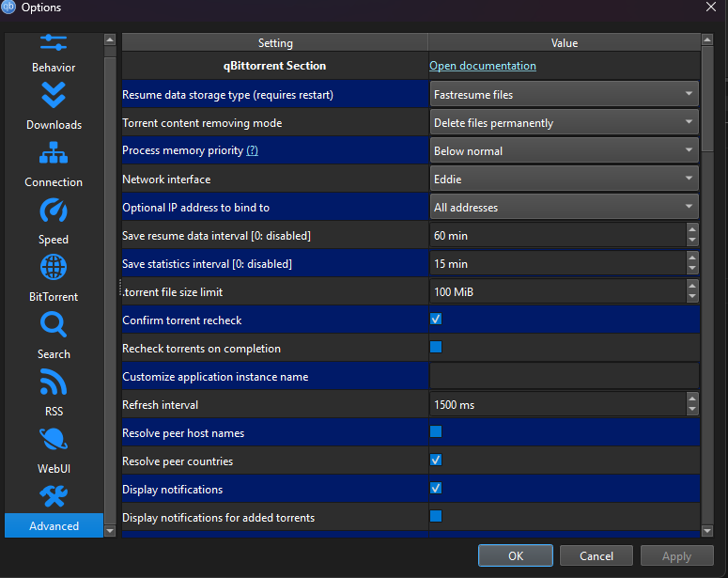Image resolution: width=728 pixels, height=578 pixels.
Task: Click the qBittorrent logo in title bar
Action: point(8,7)
